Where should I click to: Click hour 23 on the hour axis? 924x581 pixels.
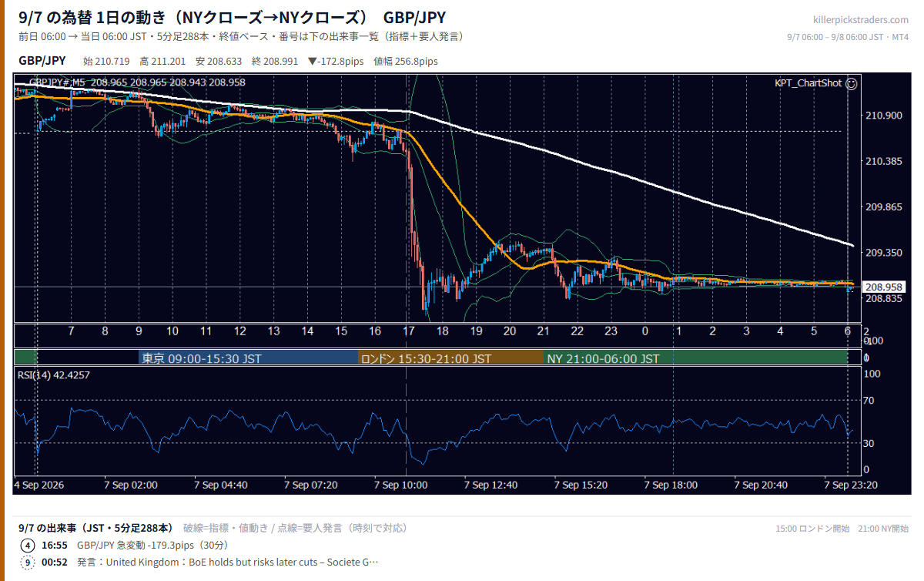click(x=611, y=331)
